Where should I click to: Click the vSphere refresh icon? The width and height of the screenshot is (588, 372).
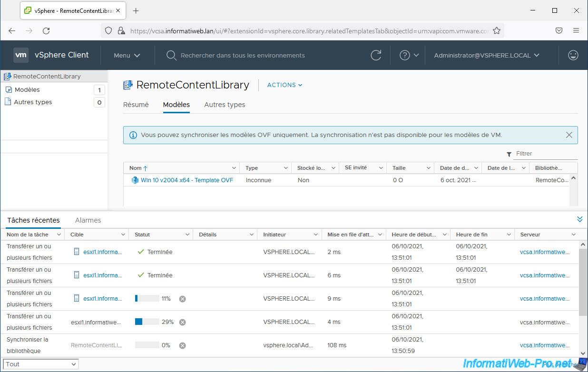click(376, 55)
